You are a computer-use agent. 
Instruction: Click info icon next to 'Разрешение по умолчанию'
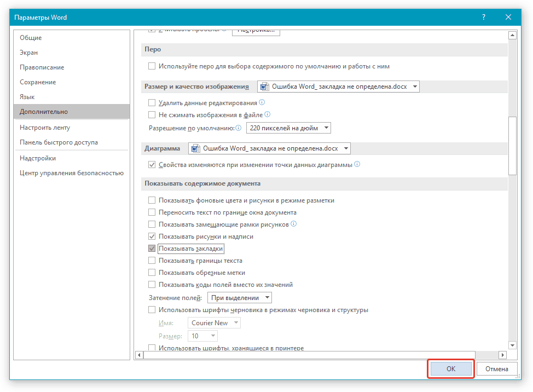point(238,128)
